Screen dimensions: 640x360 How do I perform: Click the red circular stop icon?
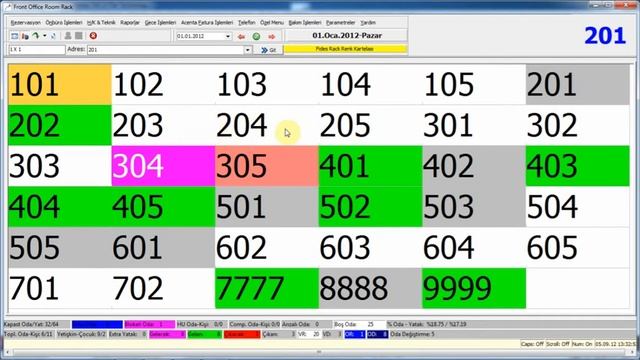[x=93, y=36]
